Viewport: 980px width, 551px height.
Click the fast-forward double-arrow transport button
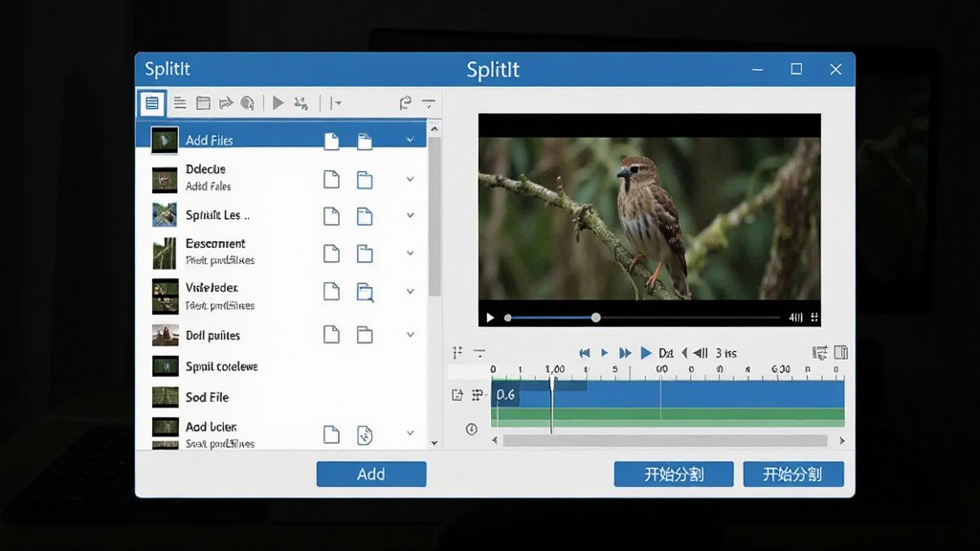tap(624, 353)
